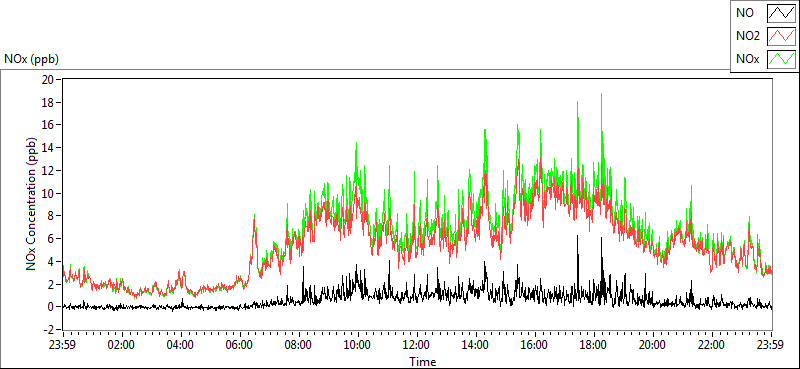The image size is (800, 369).
Task: Click the 18 y-axis tick label
Action: 48,102
